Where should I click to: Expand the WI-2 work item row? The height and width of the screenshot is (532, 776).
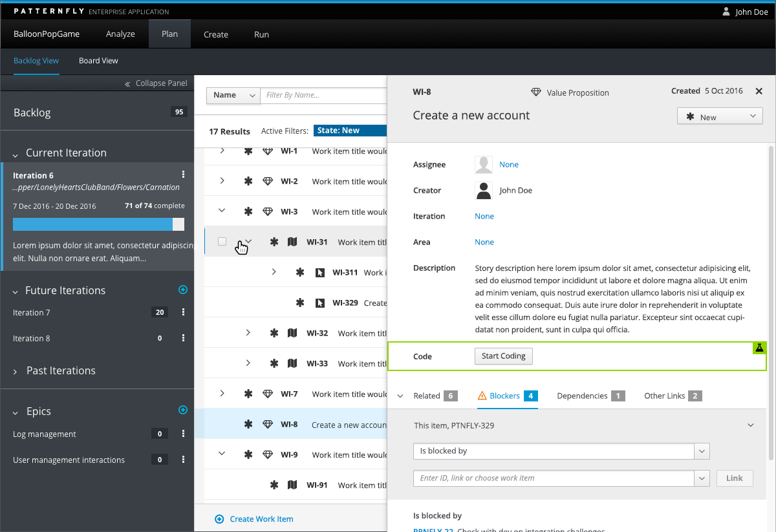pos(222,181)
